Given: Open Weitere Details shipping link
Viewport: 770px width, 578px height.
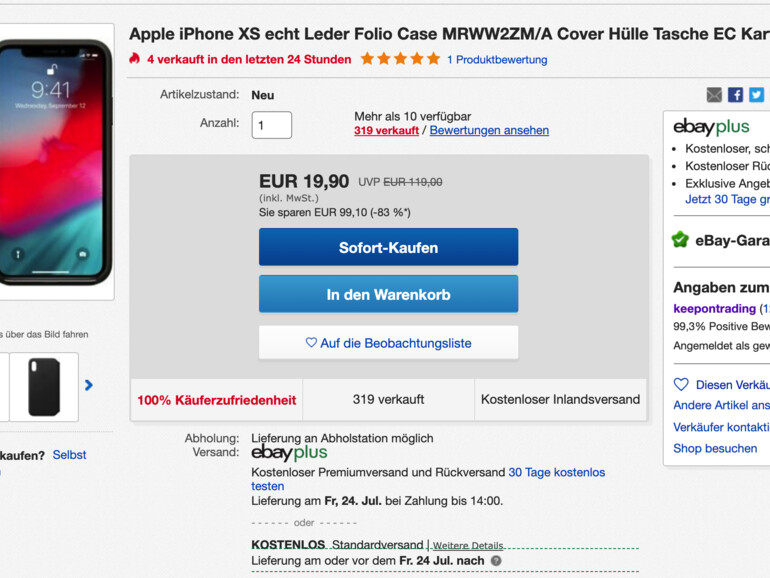Looking at the screenshot, I should [468, 546].
